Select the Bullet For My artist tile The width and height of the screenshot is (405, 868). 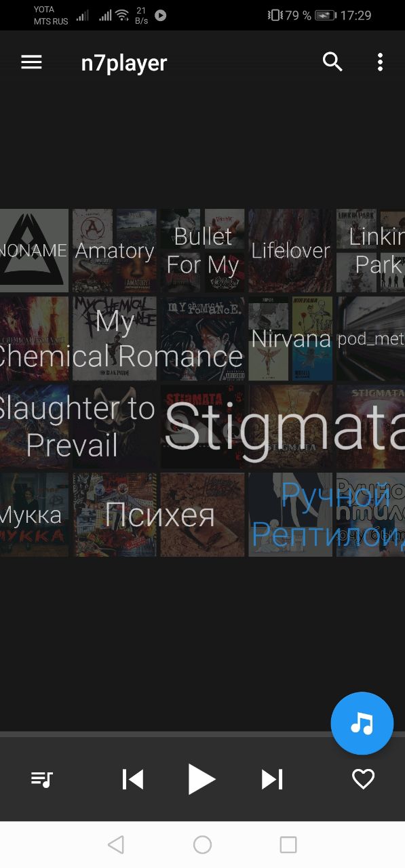(203, 250)
